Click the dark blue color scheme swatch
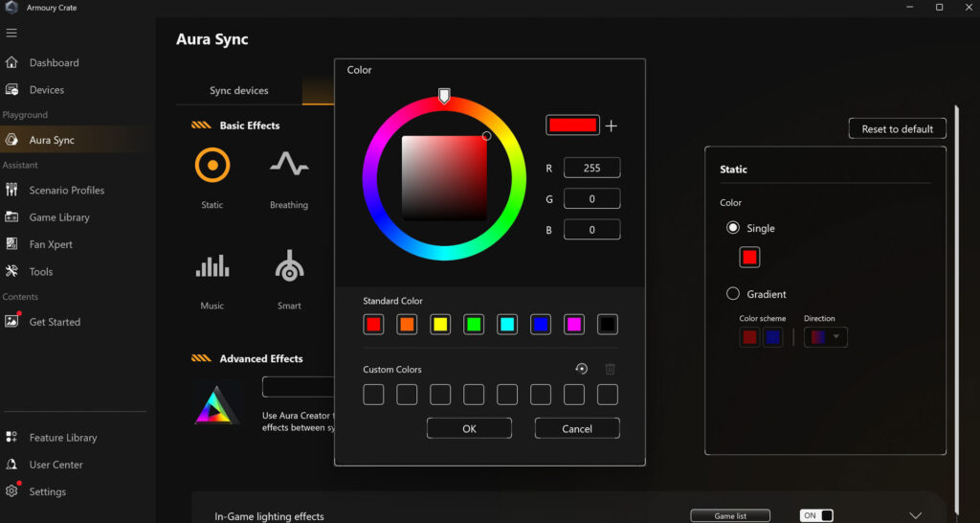Viewport: 980px width, 523px height. point(773,337)
